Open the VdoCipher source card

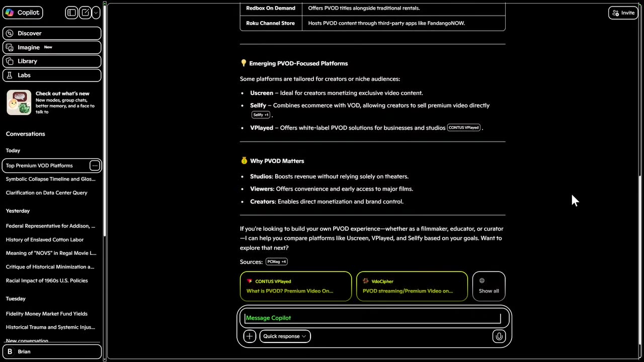point(412,287)
